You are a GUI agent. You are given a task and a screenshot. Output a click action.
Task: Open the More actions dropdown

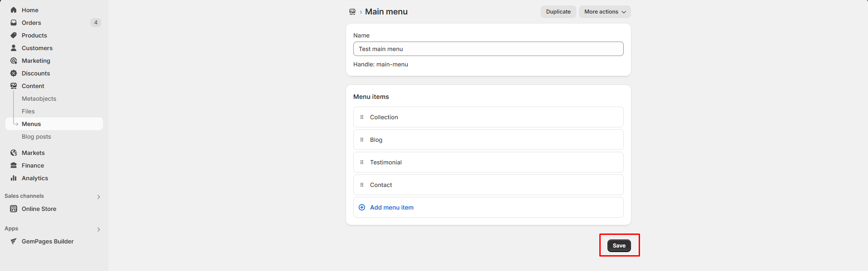[x=605, y=12]
